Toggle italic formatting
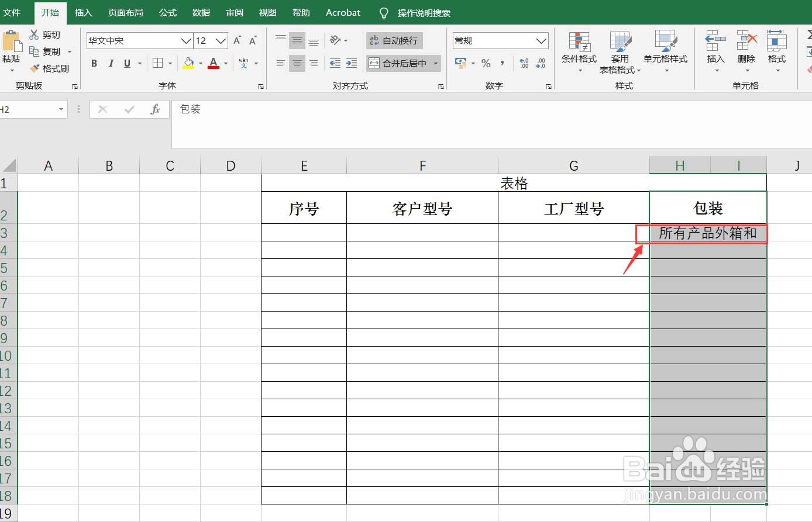 pyautogui.click(x=111, y=63)
